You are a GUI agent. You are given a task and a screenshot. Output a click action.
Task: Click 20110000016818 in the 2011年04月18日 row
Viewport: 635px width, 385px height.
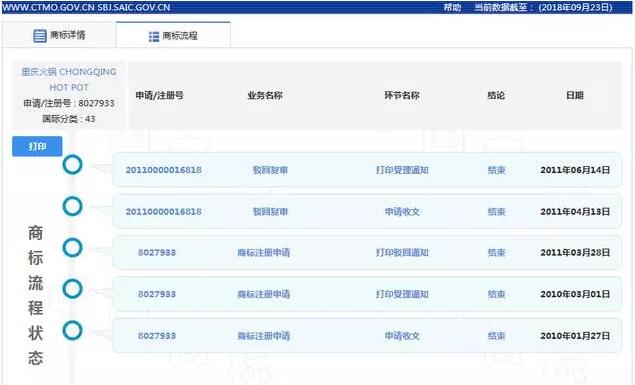pos(164,211)
